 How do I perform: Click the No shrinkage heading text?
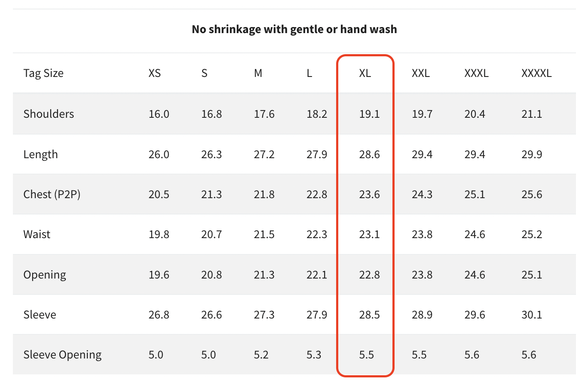coord(294,29)
